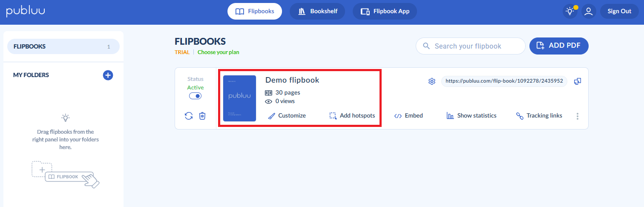The width and height of the screenshot is (644, 207).
Task: Open the Choose your plan link
Action: (x=218, y=52)
